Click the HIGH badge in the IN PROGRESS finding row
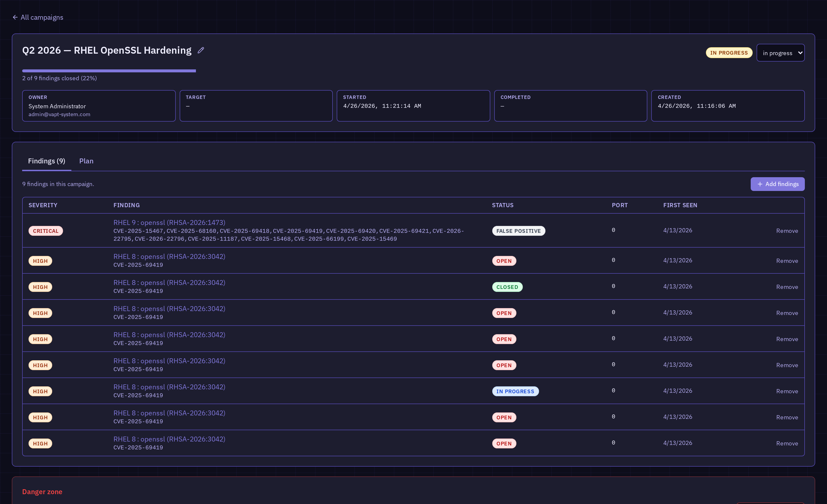The image size is (827, 504). click(40, 391)
